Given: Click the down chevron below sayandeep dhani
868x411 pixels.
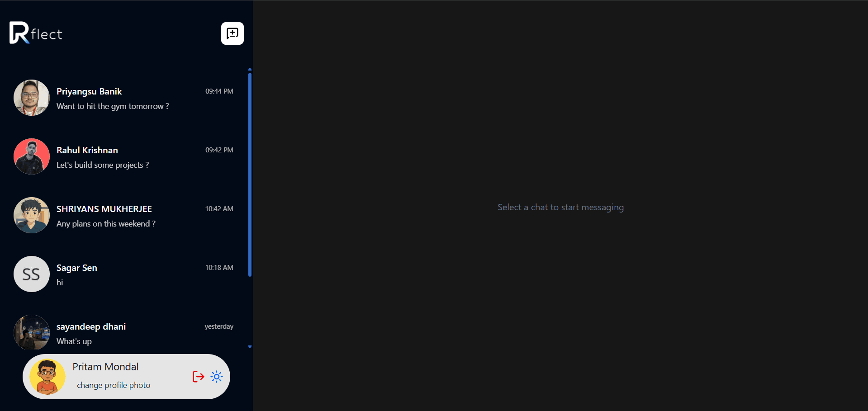Looking at the screenshot, I should 250,347.
